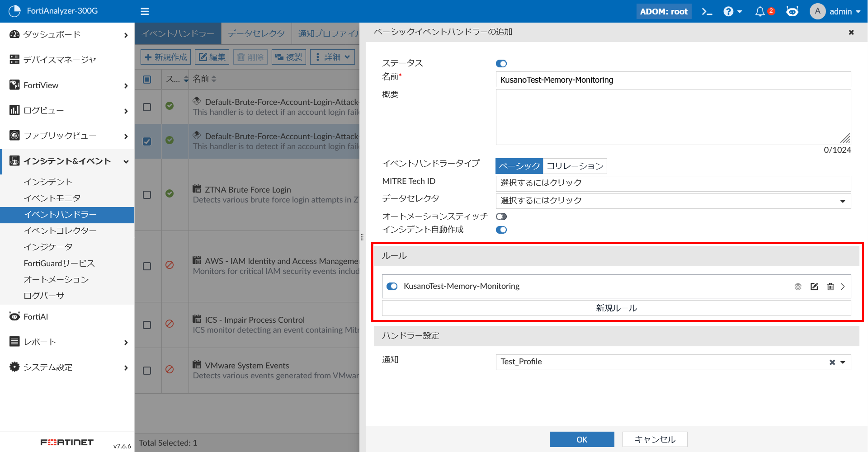868x452 pixels.
Task: Disable the Status toggle
Action: coord(501,63)
